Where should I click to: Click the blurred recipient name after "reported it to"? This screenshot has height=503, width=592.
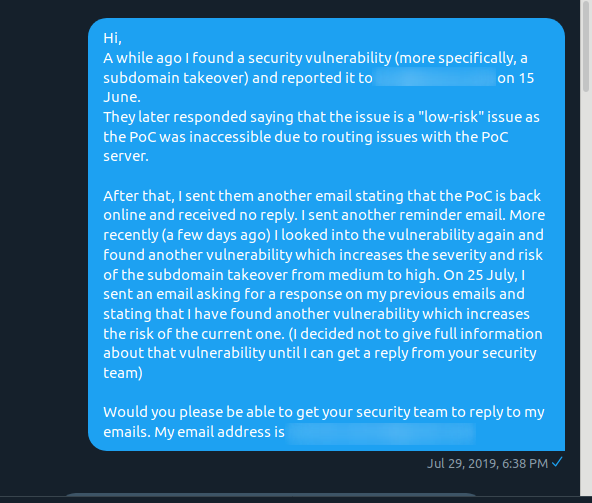(435, 77)
